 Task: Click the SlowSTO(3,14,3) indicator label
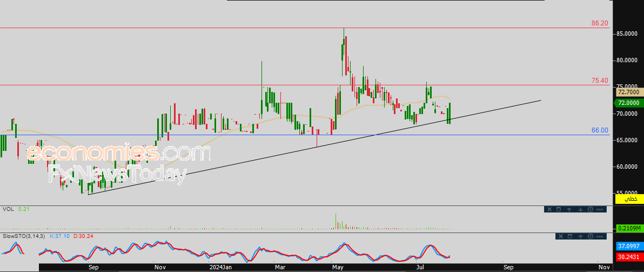[24, 236]
